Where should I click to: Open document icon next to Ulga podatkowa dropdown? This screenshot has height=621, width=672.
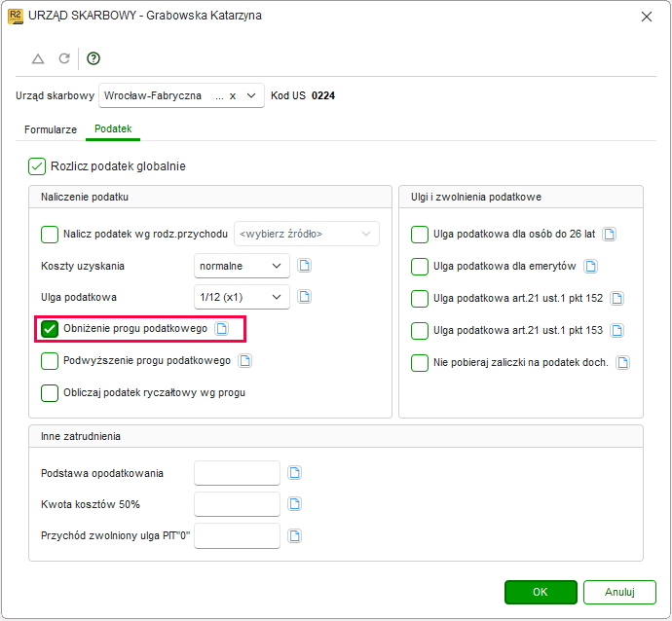(x=304, y=296)
